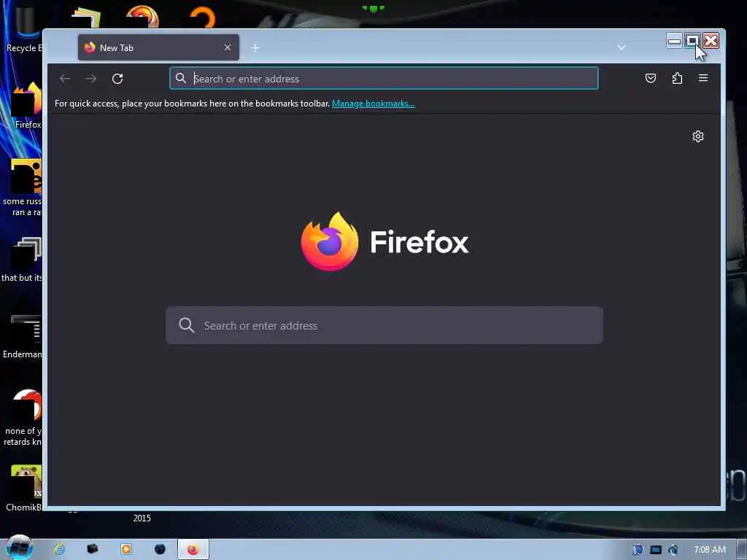Screen dimensions: 747x560
Task: Focus the top address bar field
Action: coord(384,79)
